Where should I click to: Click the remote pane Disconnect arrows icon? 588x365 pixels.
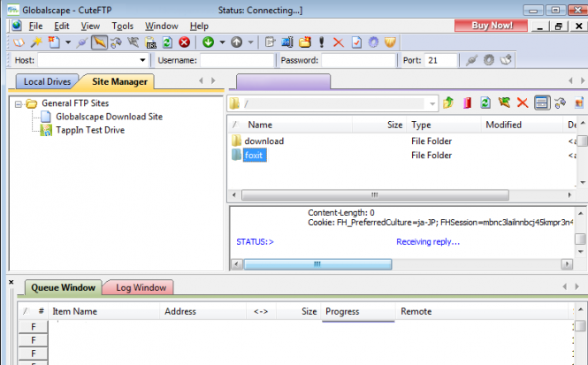click(504, 103)
